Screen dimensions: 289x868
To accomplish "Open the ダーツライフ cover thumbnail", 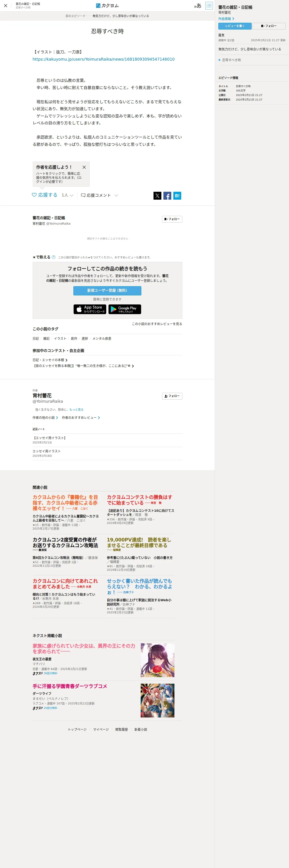I will point(158,701).
